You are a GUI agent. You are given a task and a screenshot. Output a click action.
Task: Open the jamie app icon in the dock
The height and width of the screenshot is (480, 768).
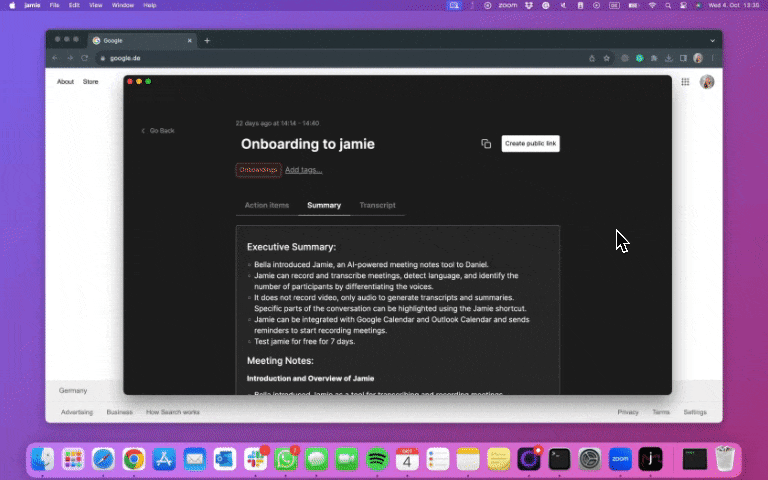point(650,459)
